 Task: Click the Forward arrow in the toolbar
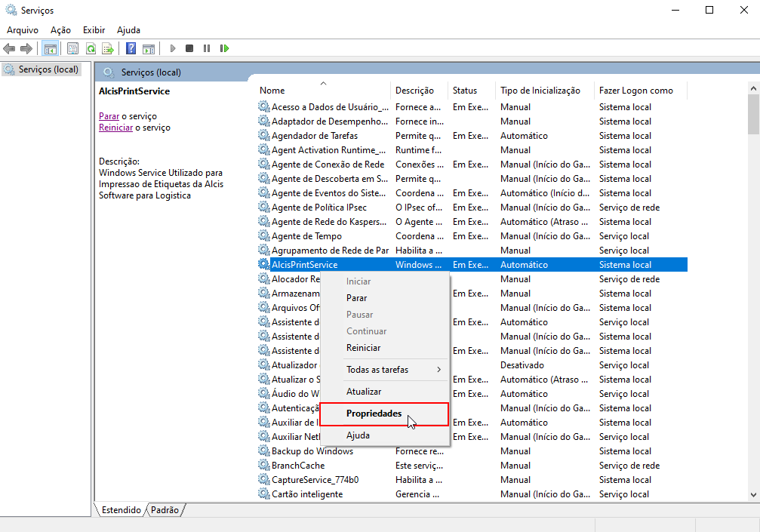[26, 48]
